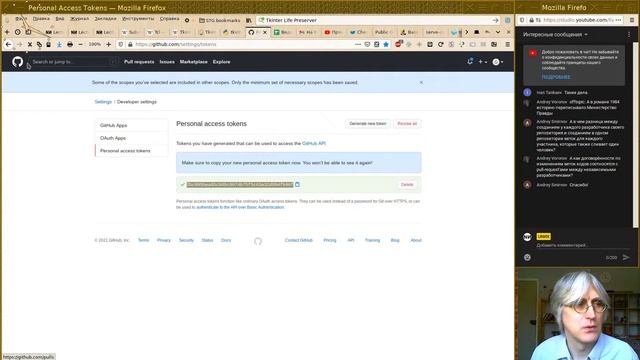This screenshot has width=640, height=360.
Task: Open Security footer link
Action: (x=186, y=240)
